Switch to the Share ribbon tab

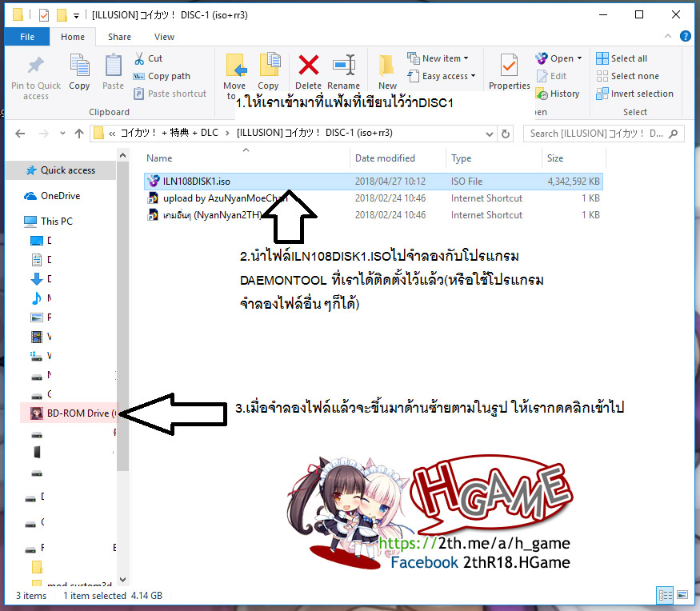tap(119, 37)
